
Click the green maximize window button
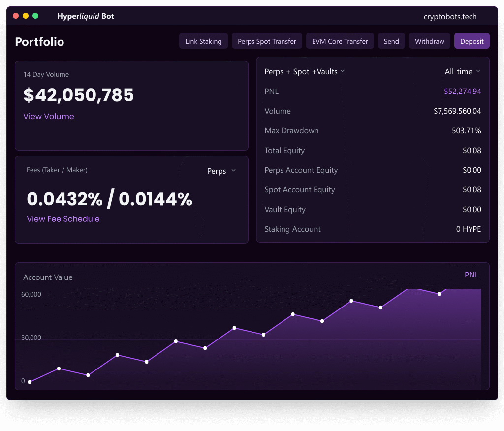(35, 16)
